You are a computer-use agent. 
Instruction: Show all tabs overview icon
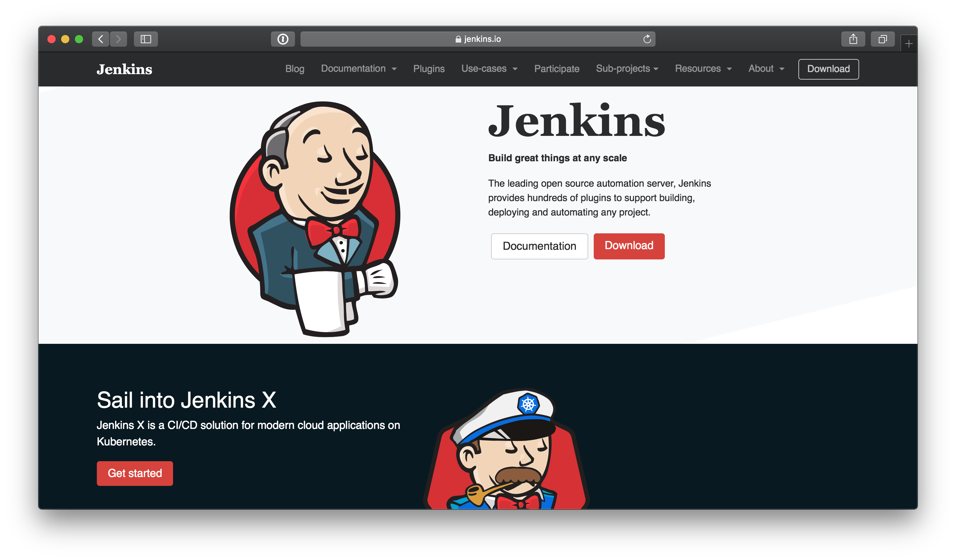tap(883, 39)
